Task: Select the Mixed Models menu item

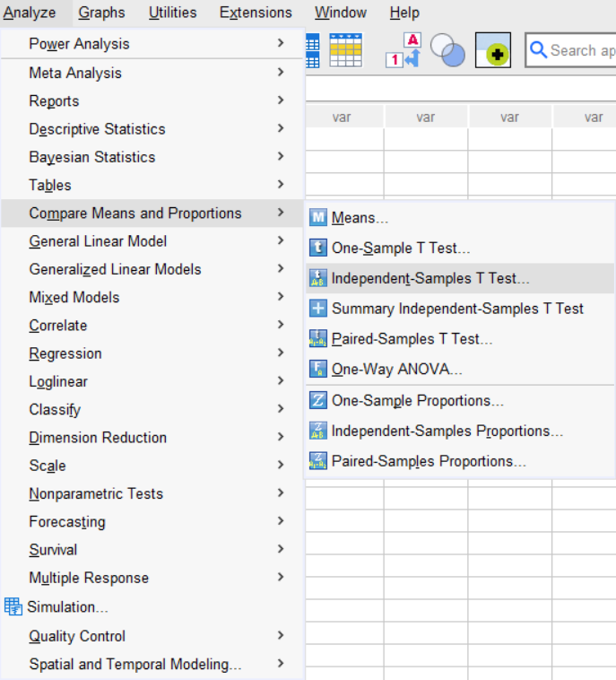Action: (152, 297)
